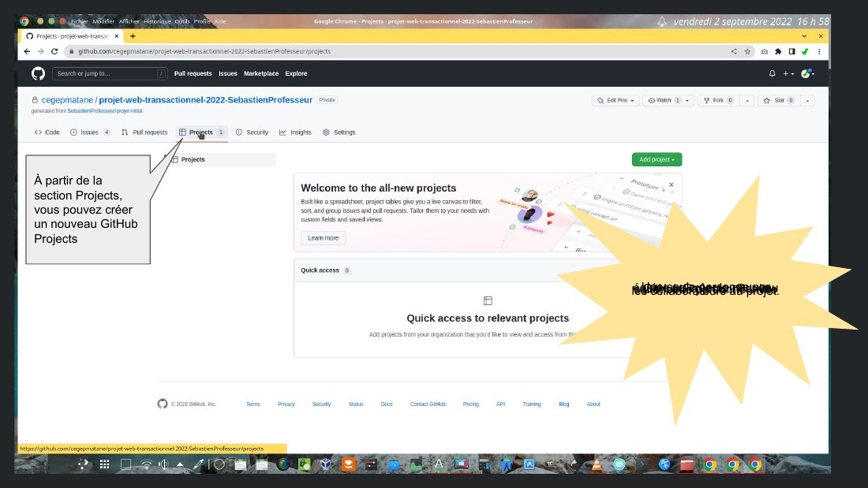Screen dimensions: 868x488
Task: Open the app grid launcher in taskbar
Action: 105,465
